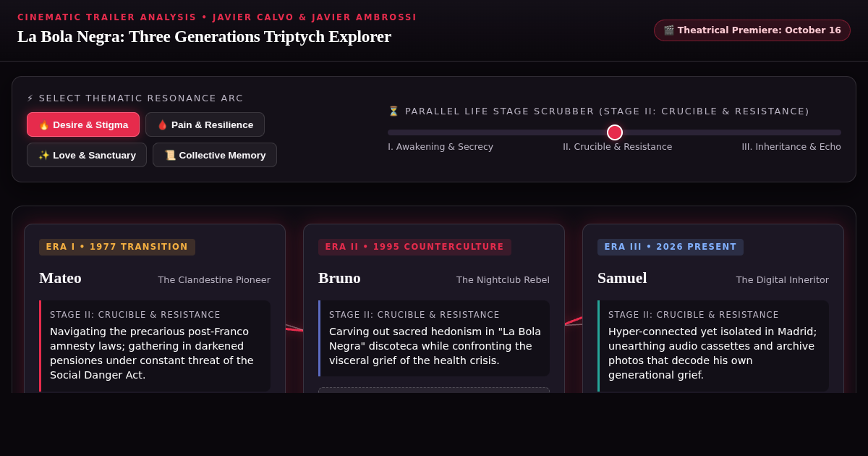The height and width of the screenshot is (456, 868).
Task: Click 'The Clandestine Pioneer' subtitle
Action: click(214, 280)
